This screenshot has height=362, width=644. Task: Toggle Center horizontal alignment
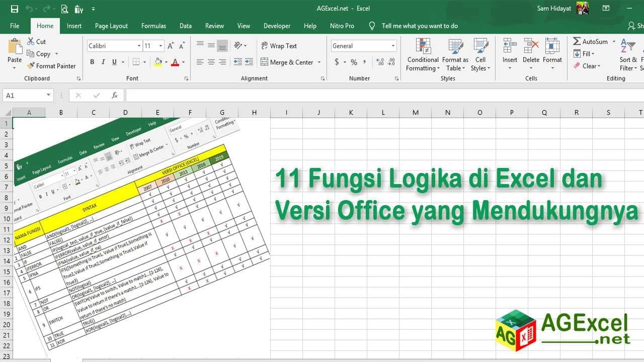coord(211,62)
